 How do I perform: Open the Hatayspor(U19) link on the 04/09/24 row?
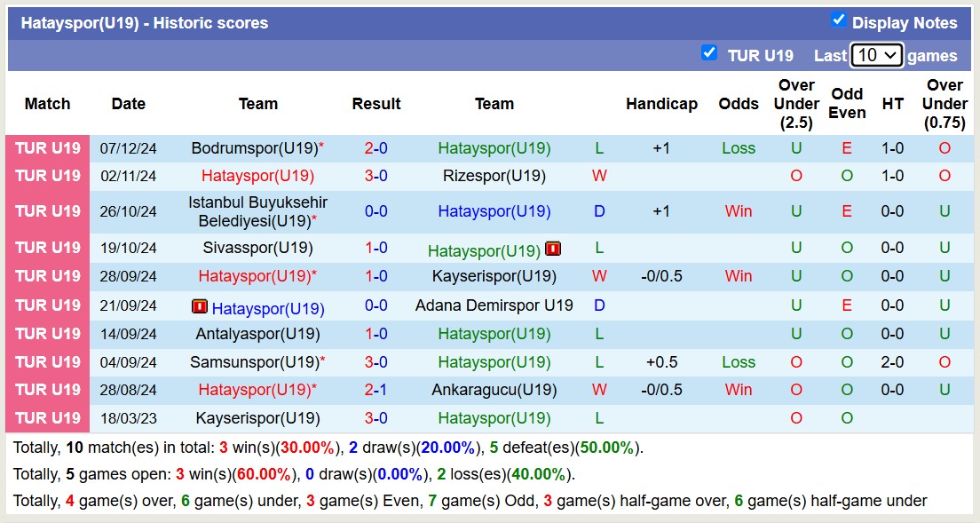[x=494, y=361]
